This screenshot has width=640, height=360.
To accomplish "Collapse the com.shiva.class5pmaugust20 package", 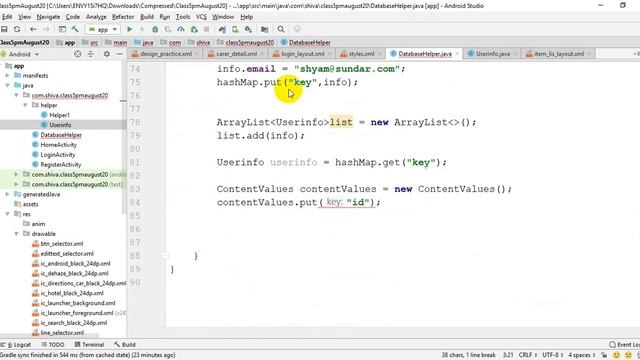I will (x=16, y=95).
